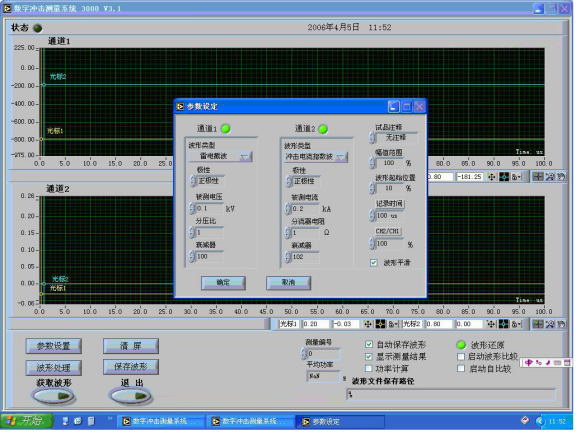The height and width of the screenshot is (433, 576).
Task: Click the 波形文件保存路径 path input field
Action: click(450, 394)
